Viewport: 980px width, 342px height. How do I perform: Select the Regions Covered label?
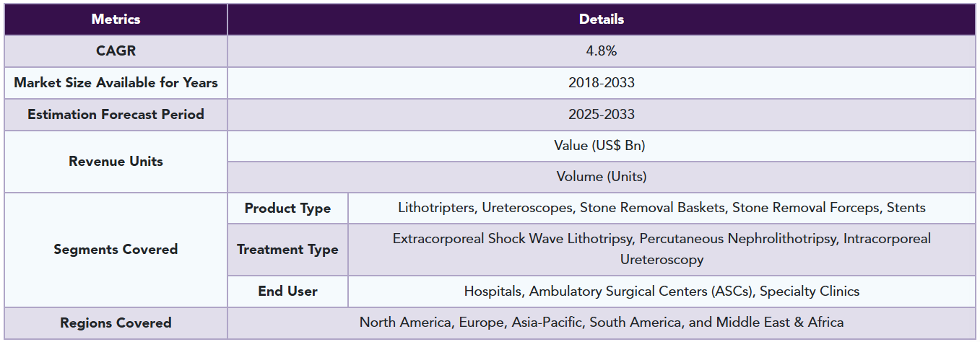(x=116, y=323)
